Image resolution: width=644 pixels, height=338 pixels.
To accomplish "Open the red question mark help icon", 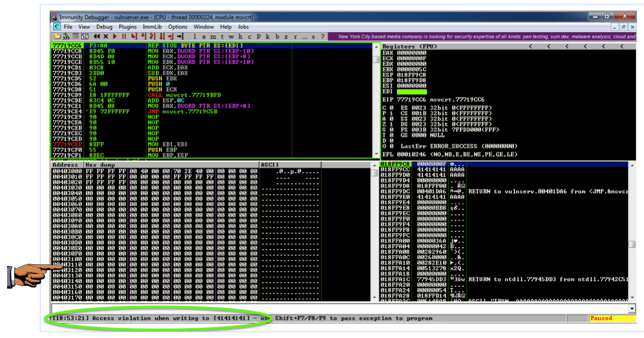I will point(322,37).
